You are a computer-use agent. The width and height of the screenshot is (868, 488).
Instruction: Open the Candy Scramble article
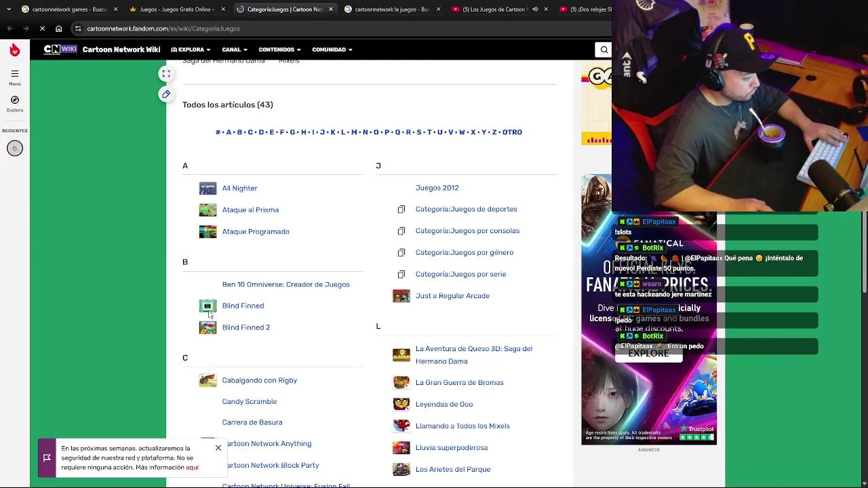pos(249,402)
